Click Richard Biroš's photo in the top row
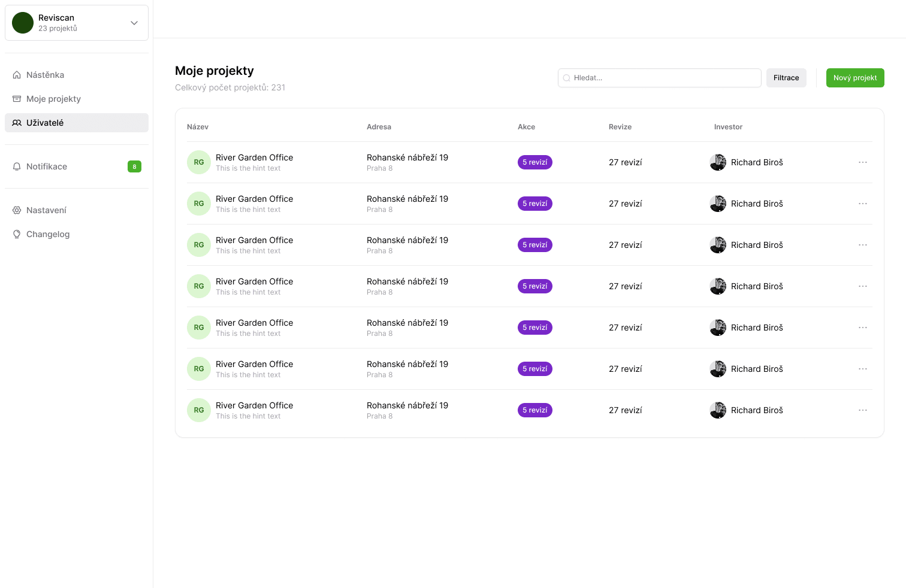This screenshot has height=588, width=906. 717,162
